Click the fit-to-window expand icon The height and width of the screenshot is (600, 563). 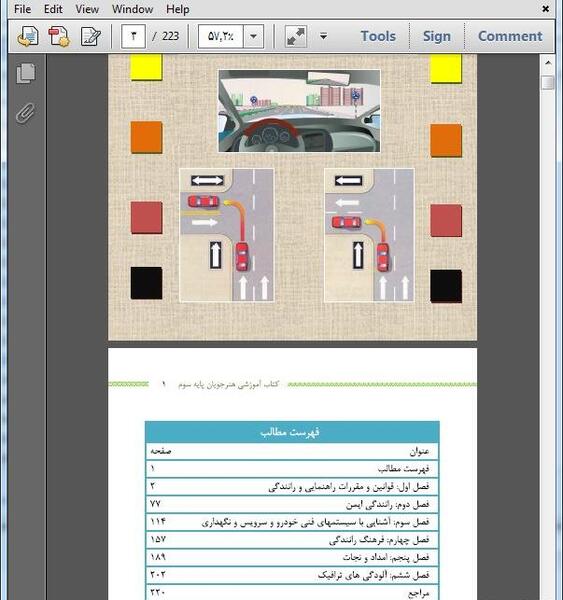pyautogui.click(x=295, y=36)
